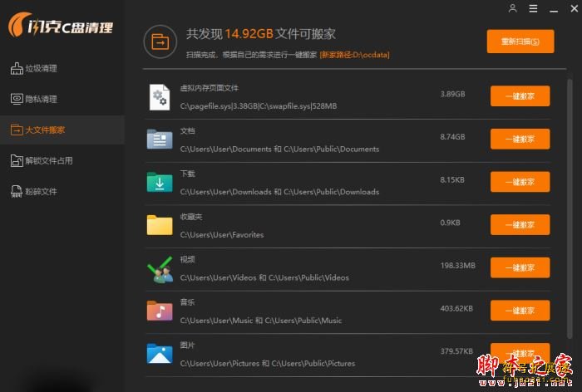Viewport: 582px width, 392px height.
Task: Click the 下载 downloads folder icon
Action: pyautogui.click(x=159, y=183)
